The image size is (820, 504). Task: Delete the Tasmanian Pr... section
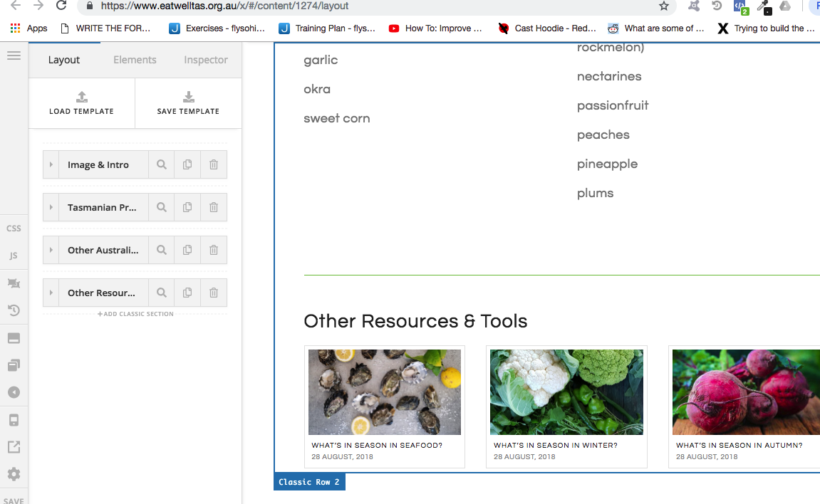[213, 207]
